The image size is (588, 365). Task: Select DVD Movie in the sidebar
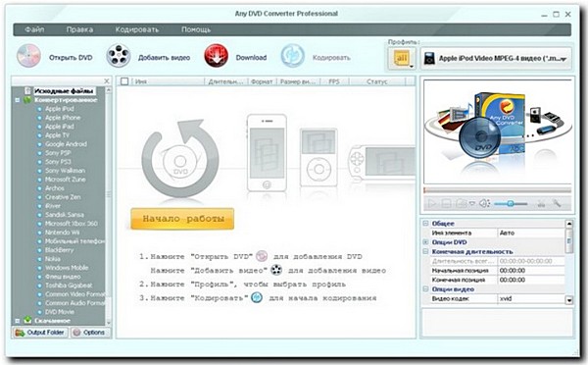[60, 312]
